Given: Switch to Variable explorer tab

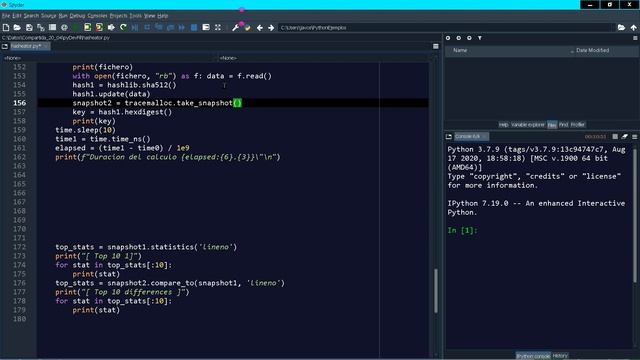Looking at the screenshot, I should pos(528,124).
